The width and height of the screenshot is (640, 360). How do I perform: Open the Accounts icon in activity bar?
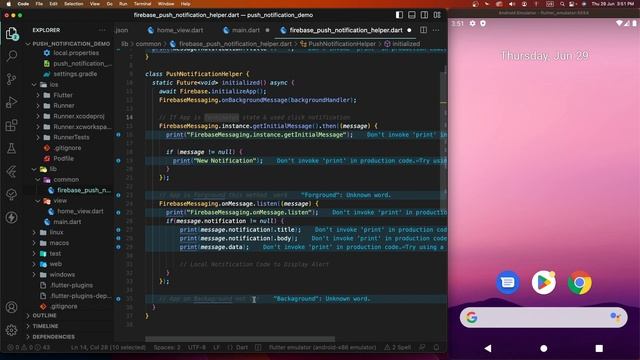point(11,307)
